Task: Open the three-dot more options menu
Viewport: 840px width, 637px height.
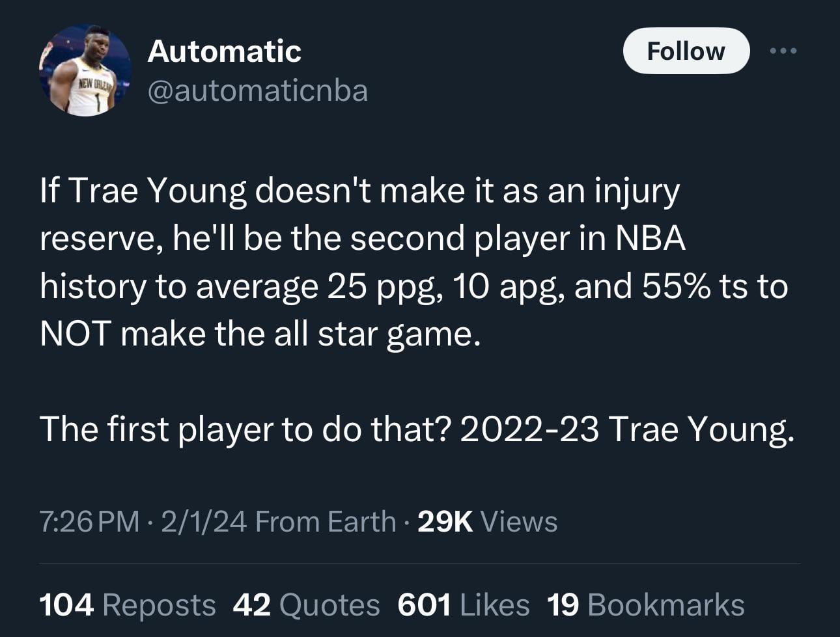Action: click(x=782, y=51)
